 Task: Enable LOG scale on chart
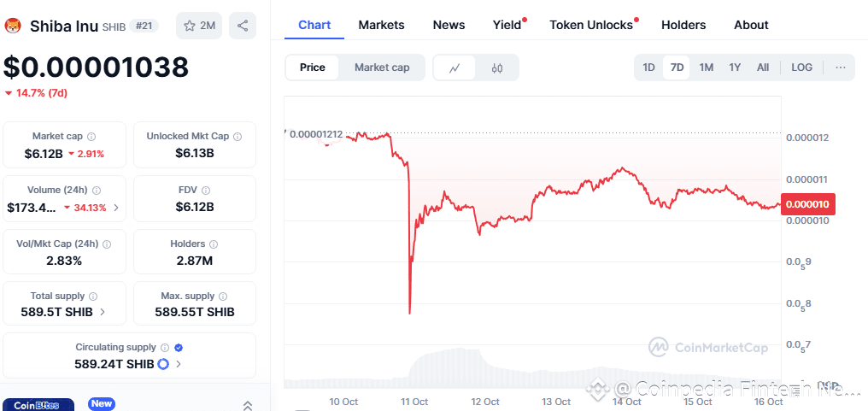click(x=802, y=68)
